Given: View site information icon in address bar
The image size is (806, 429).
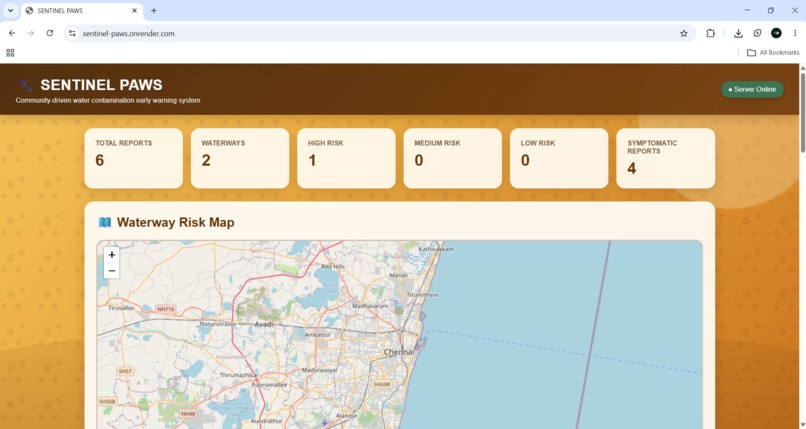Looking at the screenshot, I should point(72,33).
